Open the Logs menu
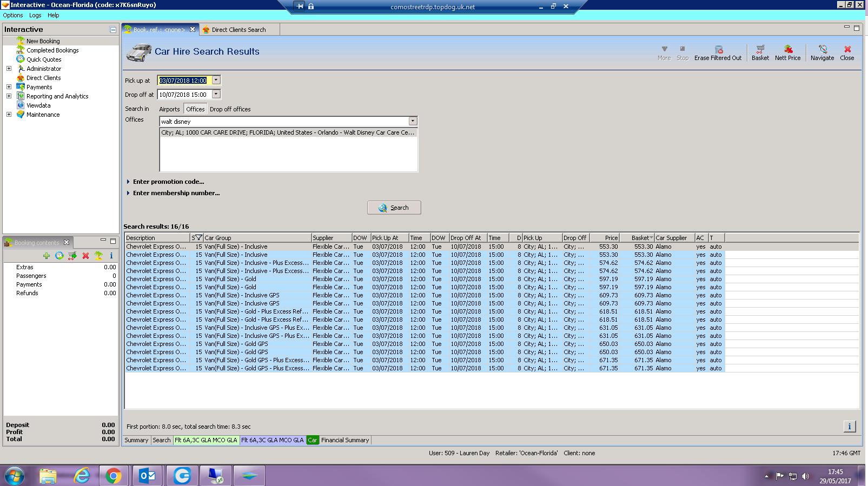Viewport: 868px width, 486px height. [35, 15]
